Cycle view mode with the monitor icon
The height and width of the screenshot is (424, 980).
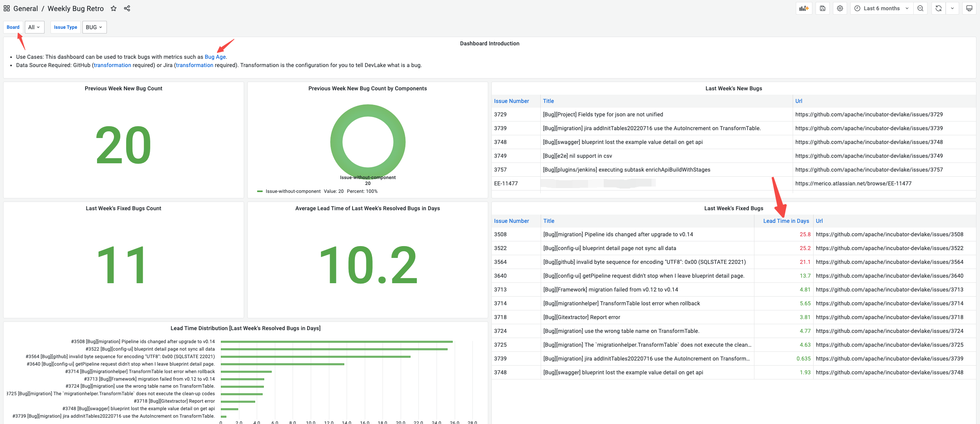(969, 8)
